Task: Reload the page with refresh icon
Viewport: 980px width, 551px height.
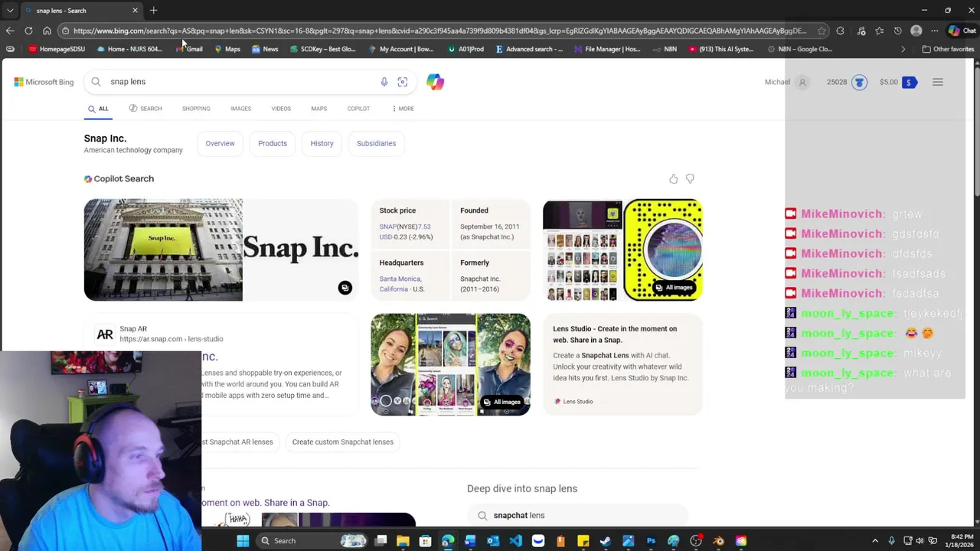Action: (28, 31)
